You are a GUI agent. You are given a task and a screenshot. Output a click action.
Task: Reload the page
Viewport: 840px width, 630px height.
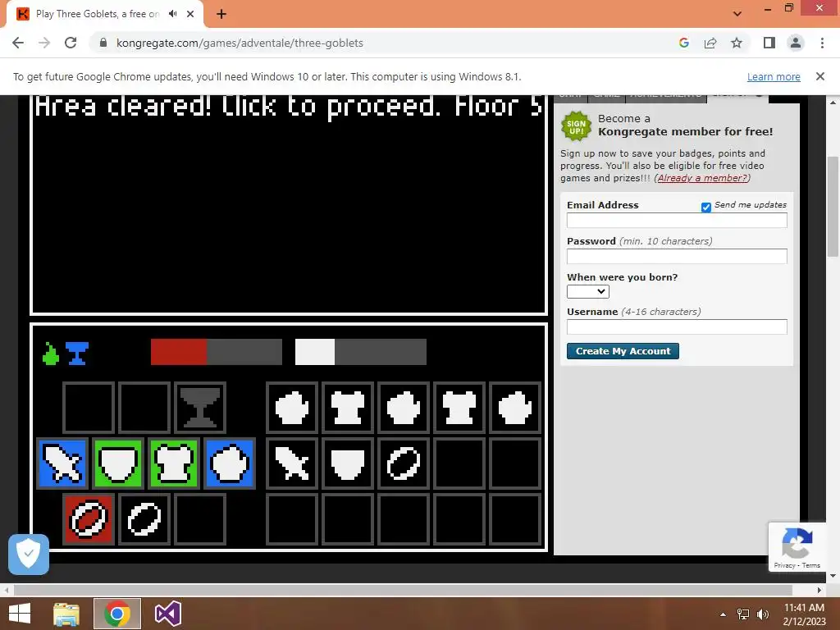(71, 43)
